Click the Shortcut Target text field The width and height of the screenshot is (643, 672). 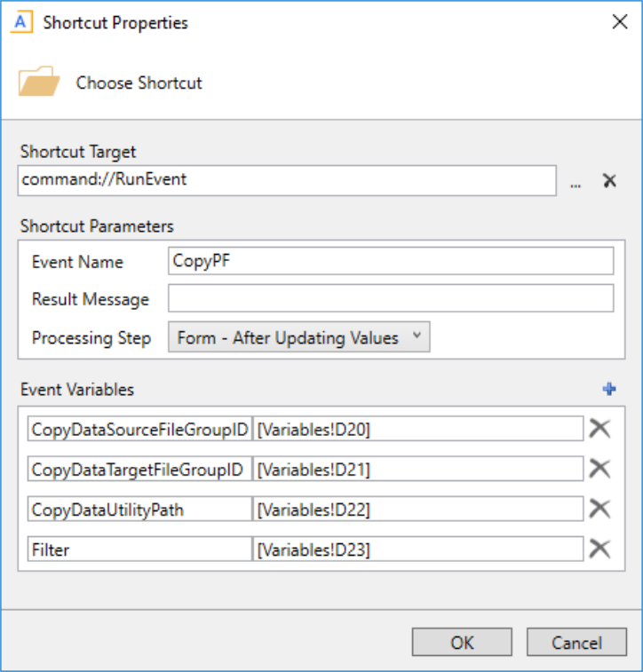point(287,179)
